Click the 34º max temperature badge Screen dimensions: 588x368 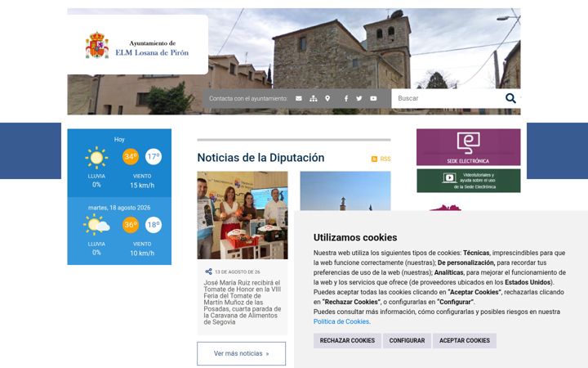pyautogui.click(x=131, y=156)
